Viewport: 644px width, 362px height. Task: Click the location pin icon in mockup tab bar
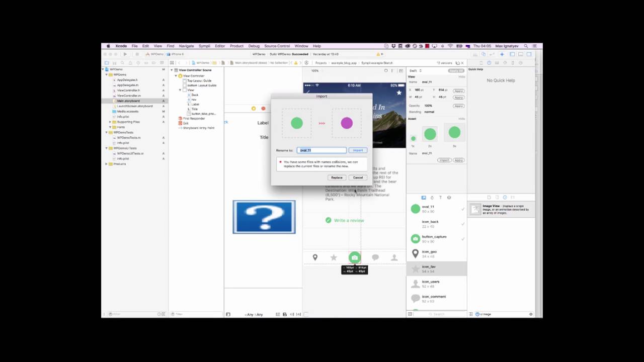[x=315, y=257]
